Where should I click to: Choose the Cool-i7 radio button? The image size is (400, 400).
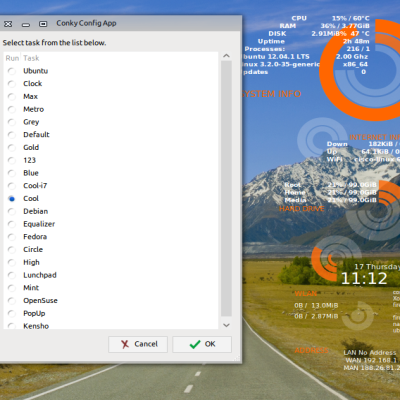pos(12,186)
